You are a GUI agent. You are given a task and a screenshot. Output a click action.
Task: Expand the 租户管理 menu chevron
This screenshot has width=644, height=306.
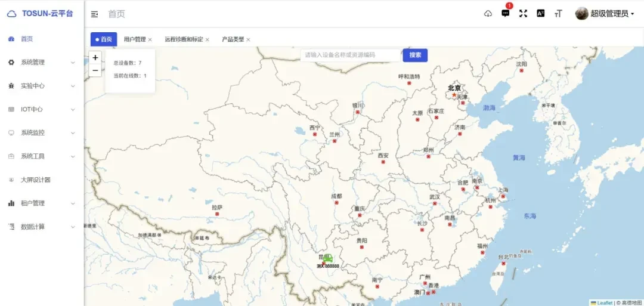(73, 203)
